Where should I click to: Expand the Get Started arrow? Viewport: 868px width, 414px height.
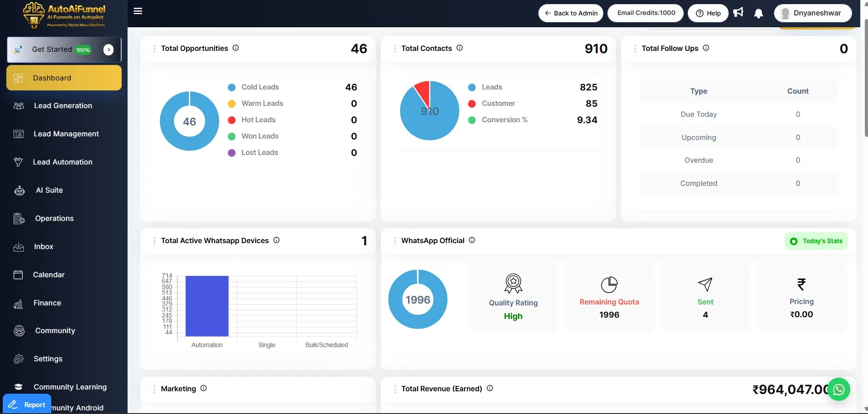click(x=108, y=50)
